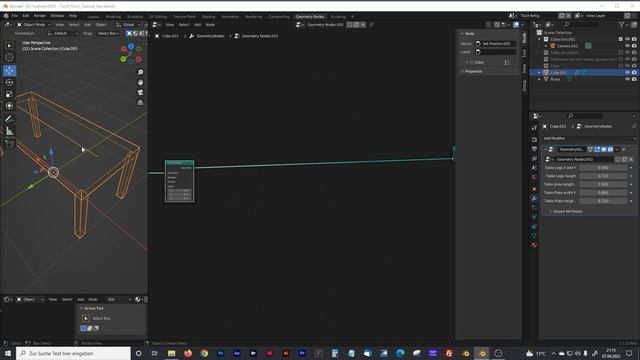Viewport: 640px width, 360px height.
Task: Click the viewport zoom magnifier icon
Action: pyautogui.click(x=140, y=72)
